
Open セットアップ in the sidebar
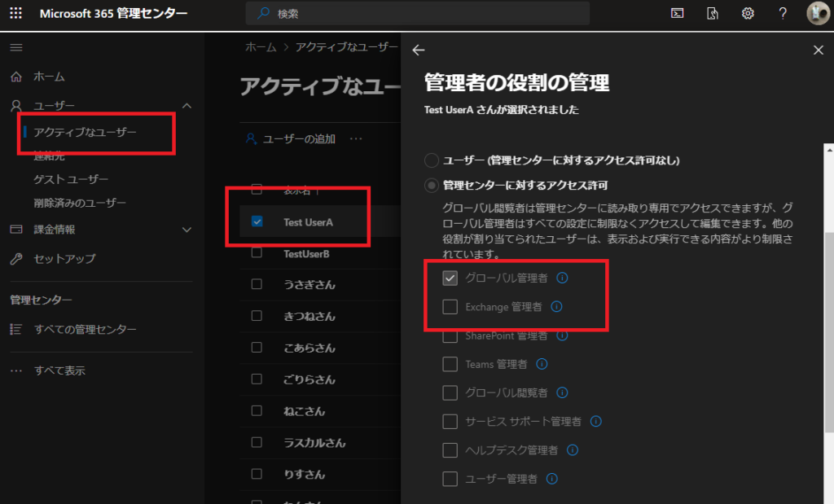click(x=64, y=259)
